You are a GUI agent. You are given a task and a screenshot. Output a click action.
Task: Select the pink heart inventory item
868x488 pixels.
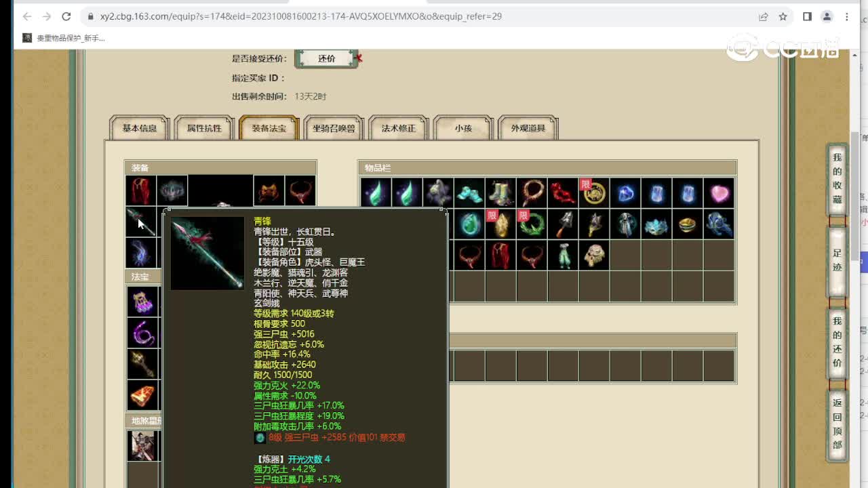click(x=718, y=192)
